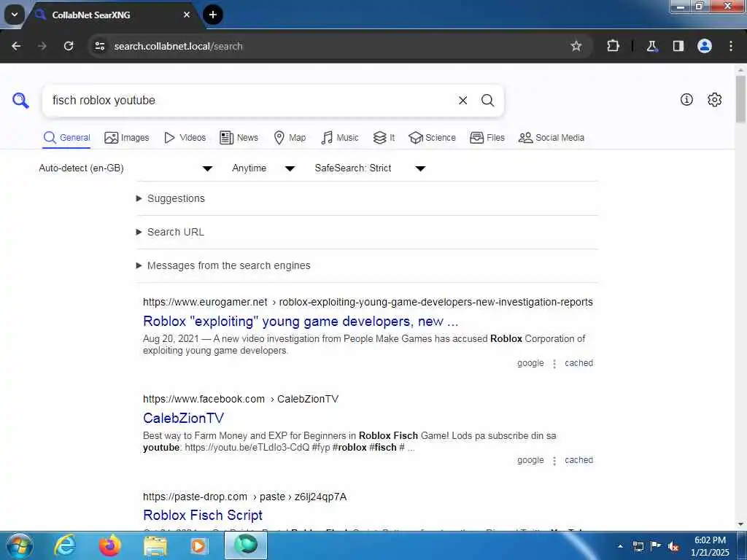This screenshot has height=560, width=747.
Task: Open the Roblox Fisch Script result
Action: coord(203,516)
